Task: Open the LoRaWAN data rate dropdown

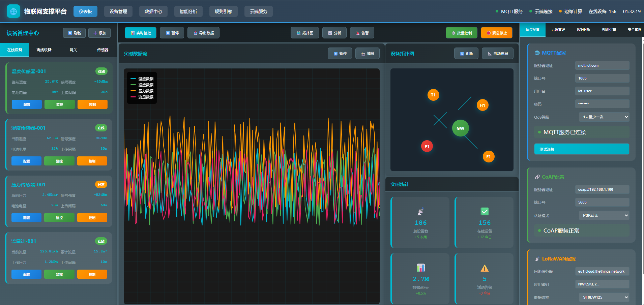Action: pos(604,297)
